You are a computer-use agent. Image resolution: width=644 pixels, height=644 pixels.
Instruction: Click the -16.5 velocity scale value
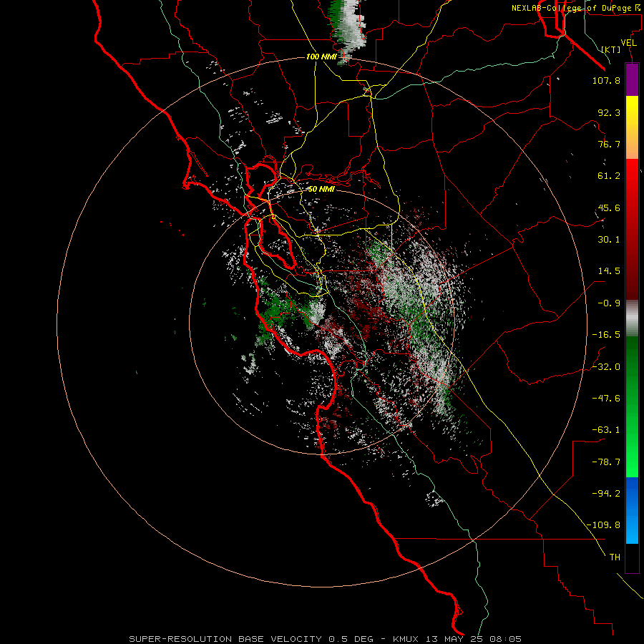pyautogui.click(x=606, y=335)
